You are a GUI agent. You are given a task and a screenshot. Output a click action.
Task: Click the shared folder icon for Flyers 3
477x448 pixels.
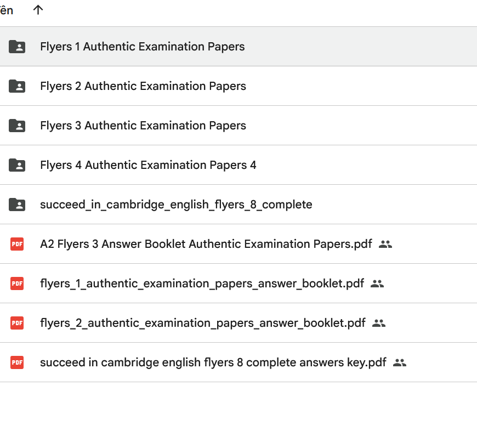click(x=17, y=126)
